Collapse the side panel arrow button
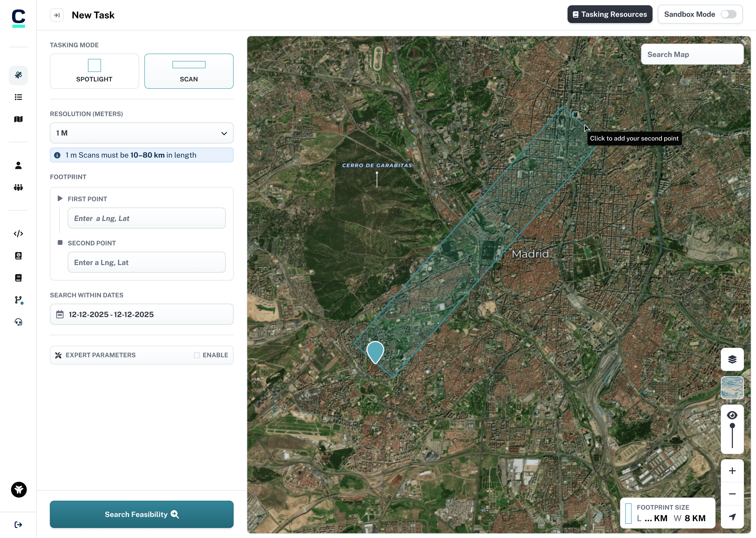The width and height of the screenshot is (756, 538). pyautogui.click(x=57, y=15)
